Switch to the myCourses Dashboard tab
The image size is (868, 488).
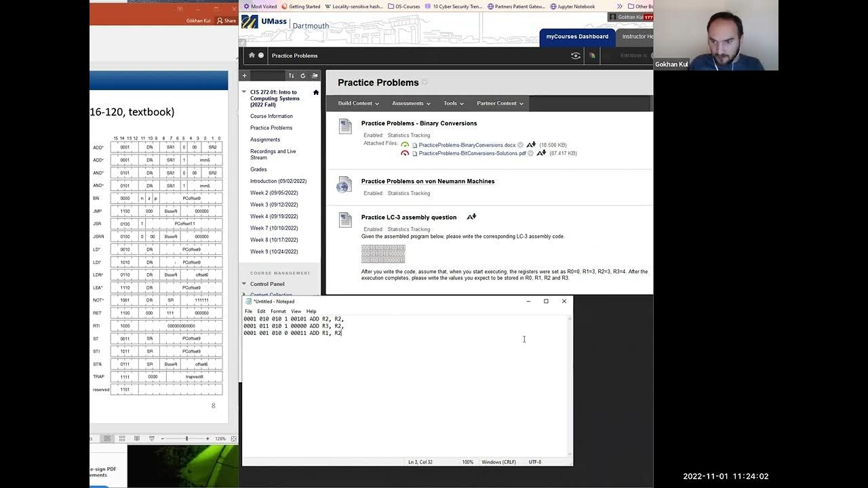(577, 37)
